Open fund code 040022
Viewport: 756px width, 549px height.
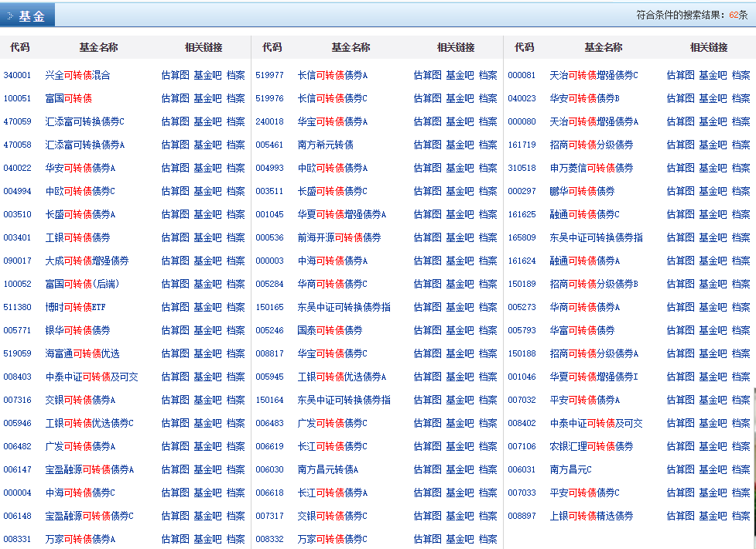pyautogui.click(x=17, y=169)
